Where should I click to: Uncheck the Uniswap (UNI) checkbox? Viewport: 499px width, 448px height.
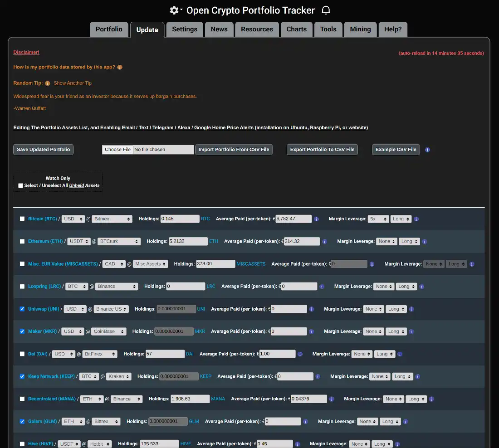(22, 309)
